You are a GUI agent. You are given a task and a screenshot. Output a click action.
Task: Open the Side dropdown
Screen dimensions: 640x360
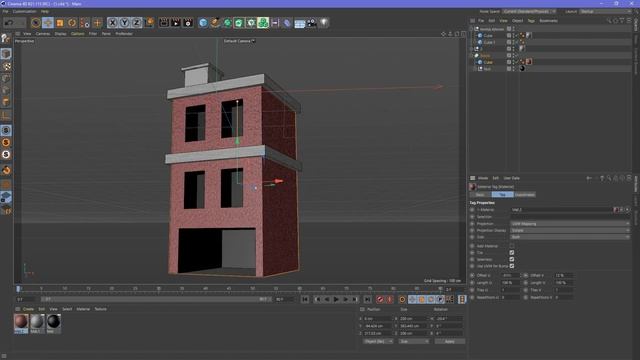point(570,237)
